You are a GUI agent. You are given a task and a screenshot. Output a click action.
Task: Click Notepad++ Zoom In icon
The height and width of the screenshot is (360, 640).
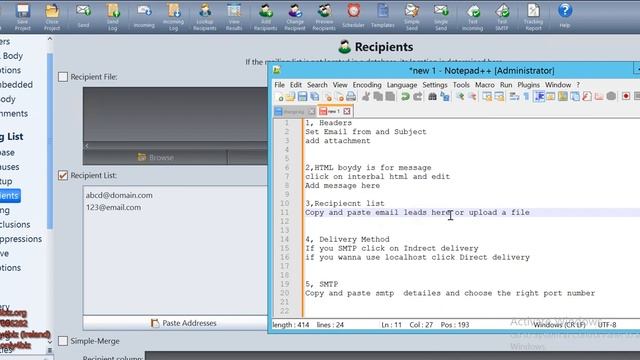[x=460, y=96]
